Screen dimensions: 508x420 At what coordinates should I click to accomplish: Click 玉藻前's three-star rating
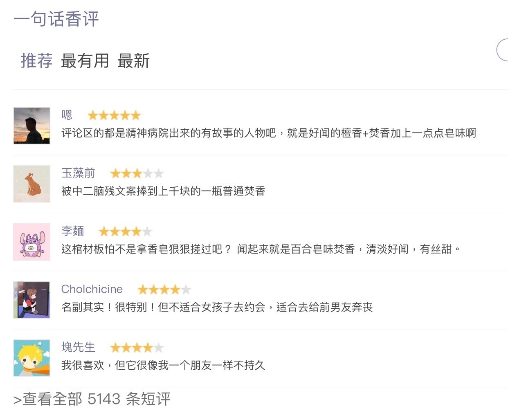click(137, 173)
